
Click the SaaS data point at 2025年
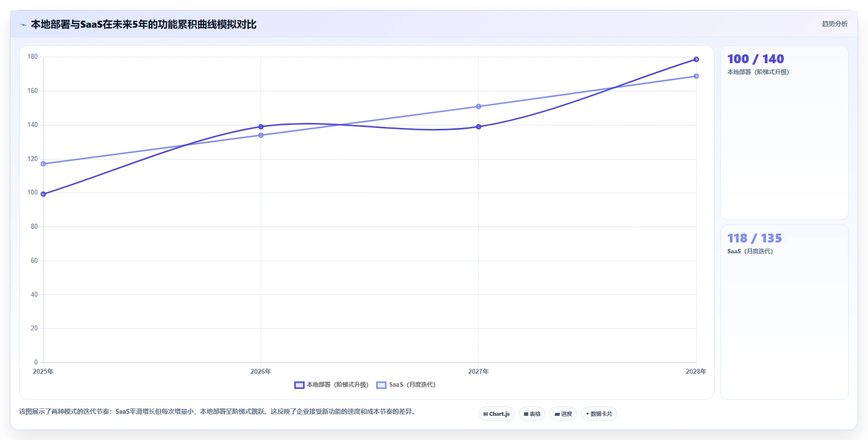click(43, 164)
